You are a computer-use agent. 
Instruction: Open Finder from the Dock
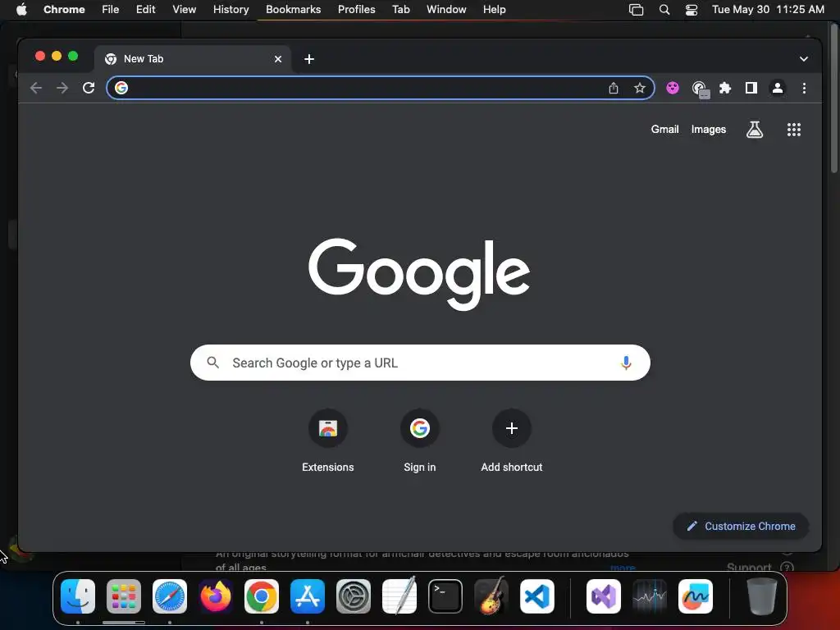coord(78,596)
